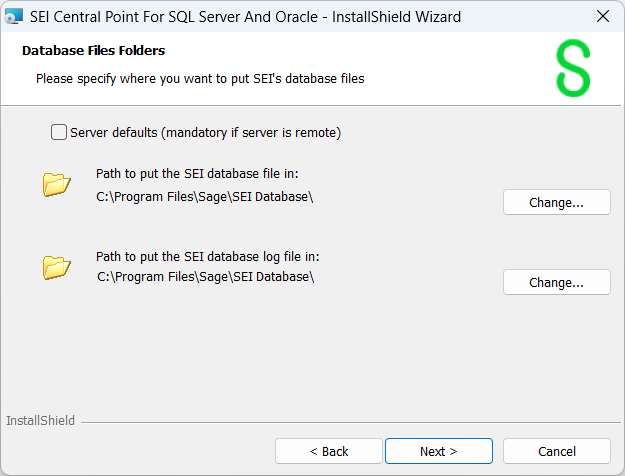This screenshot has height=476, width=625.
Task: Click the folder icon beside database file path
Action: (x=57, y=184)
